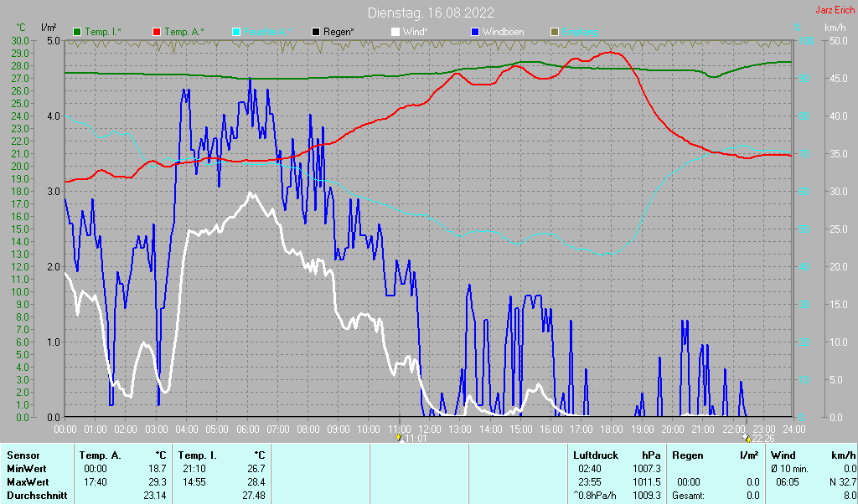Screen dimensions: 858x504
Task: Select the 'Temp. A.*' legend label
Action: coord(184,33)
